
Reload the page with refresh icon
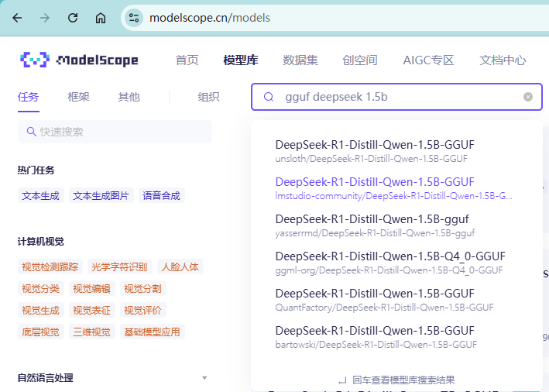(x=73, y=18)
